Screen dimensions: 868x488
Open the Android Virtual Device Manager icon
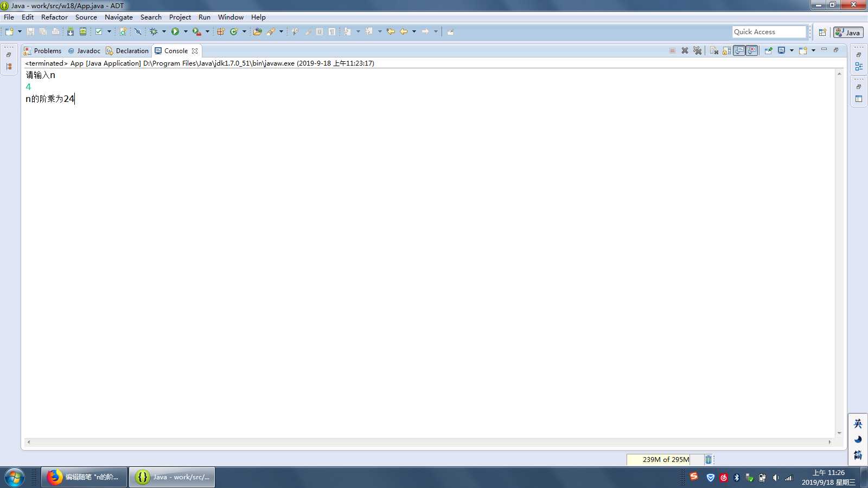83,31
